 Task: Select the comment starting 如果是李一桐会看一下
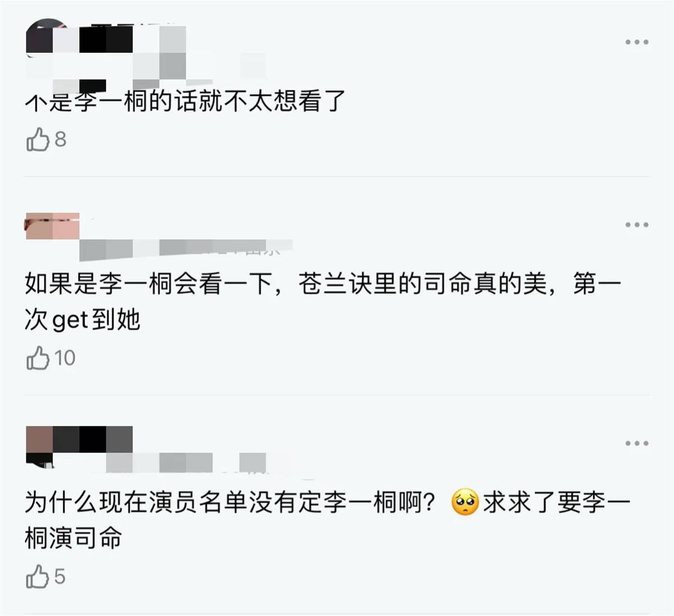323,302
